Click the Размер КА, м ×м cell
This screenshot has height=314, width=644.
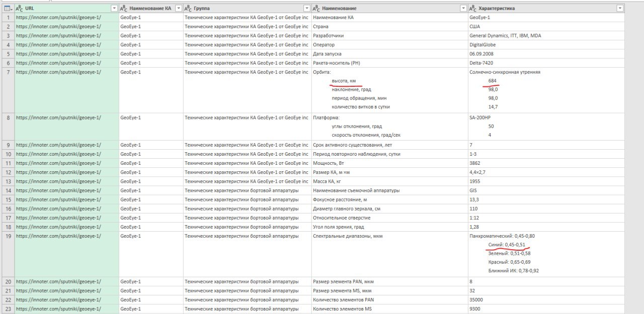(x=389, y=172)
